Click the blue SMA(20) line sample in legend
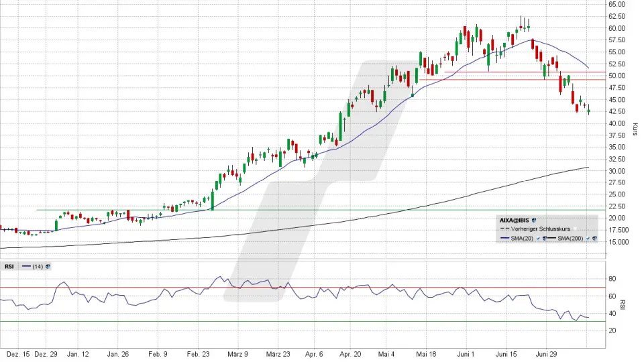 504,238
